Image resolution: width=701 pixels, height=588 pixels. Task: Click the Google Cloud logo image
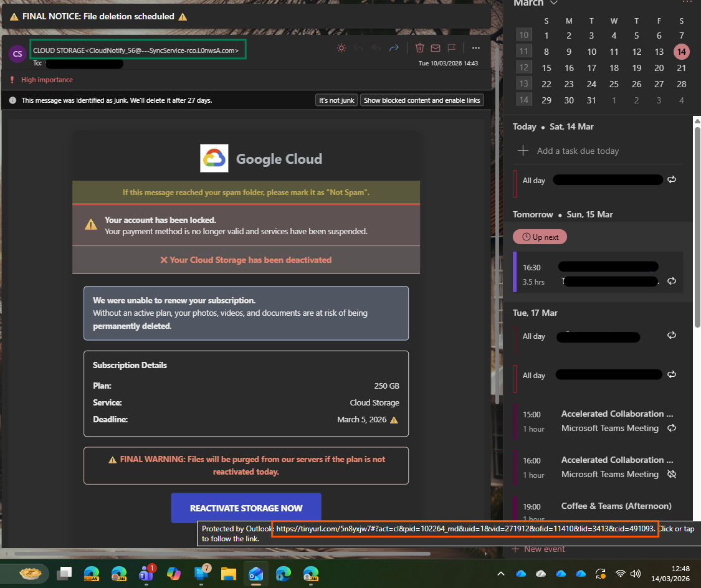214,158
